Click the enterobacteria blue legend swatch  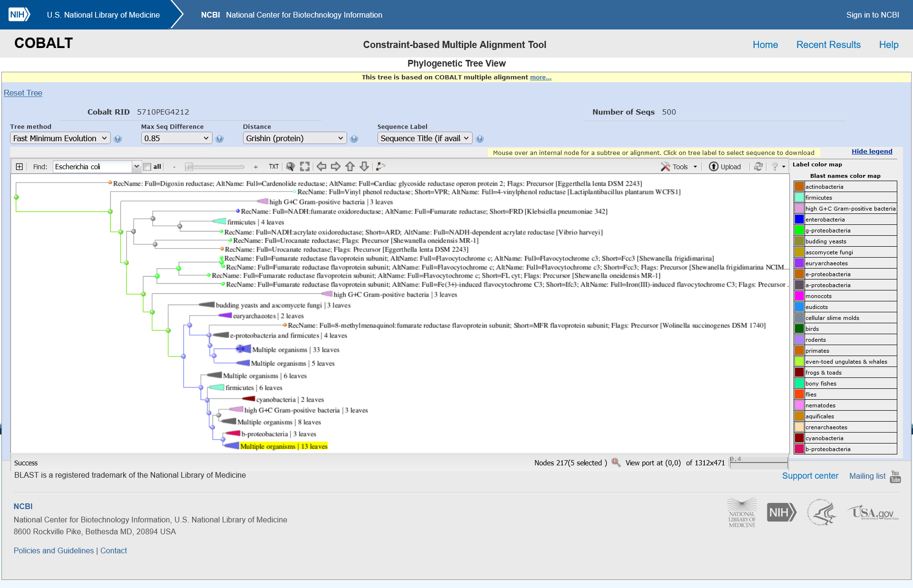(x=799, y=219)
